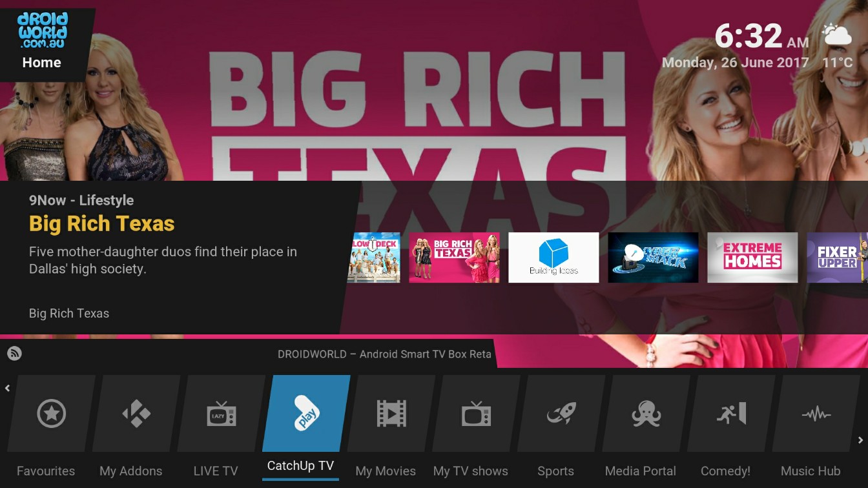
Task: Click the show description about mother-daughter duos
Action: pos(163,260)
